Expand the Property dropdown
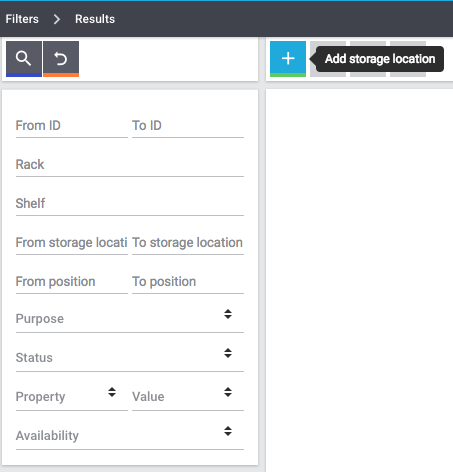This screenshot has height=472, width=453. click(x=72, y=397)
